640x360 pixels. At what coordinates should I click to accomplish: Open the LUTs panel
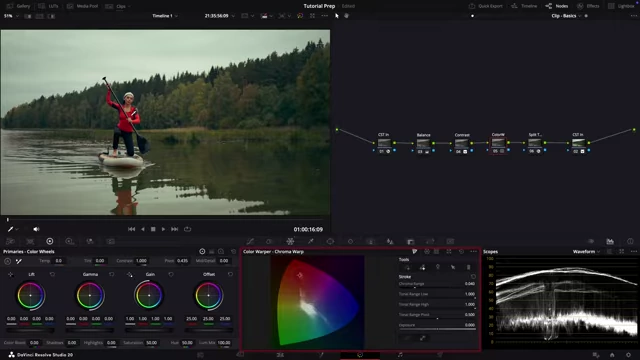(x=48, y=6)
